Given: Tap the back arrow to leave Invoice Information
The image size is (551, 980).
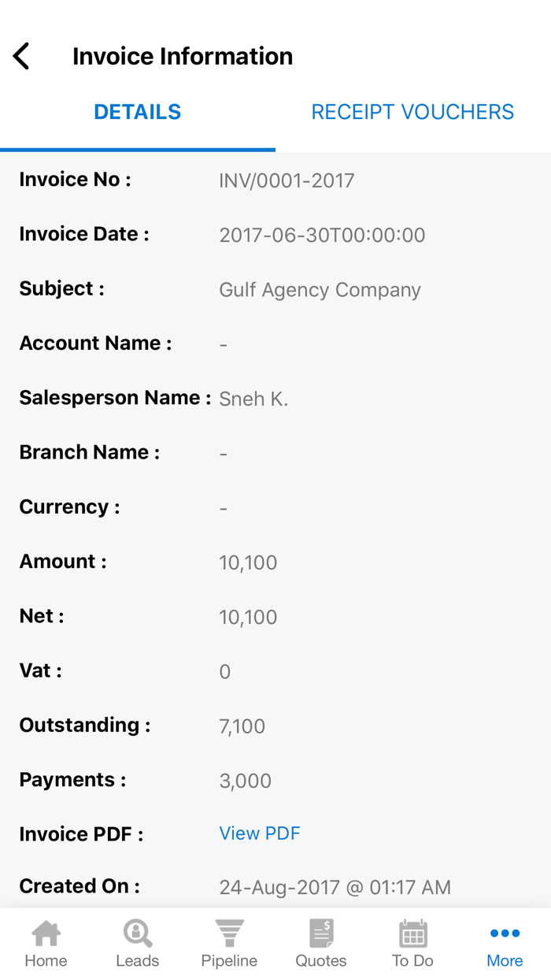Looking at the screenshot, I should [x=21, y=55].
